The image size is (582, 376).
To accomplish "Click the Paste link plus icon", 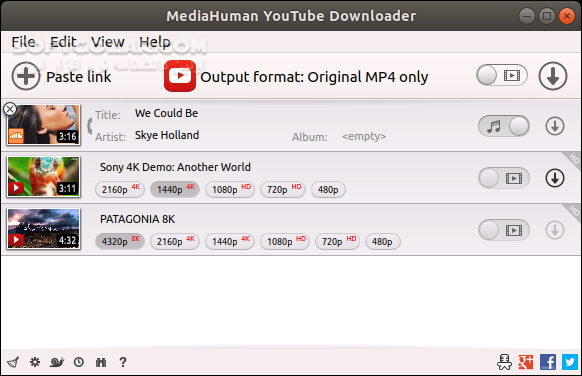I will click(26, 76).
